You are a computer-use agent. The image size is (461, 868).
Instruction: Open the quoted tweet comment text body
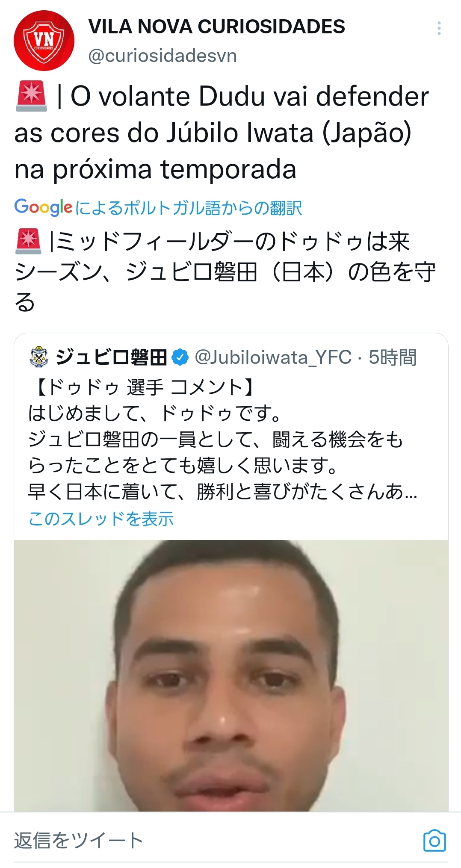(222, 452)
